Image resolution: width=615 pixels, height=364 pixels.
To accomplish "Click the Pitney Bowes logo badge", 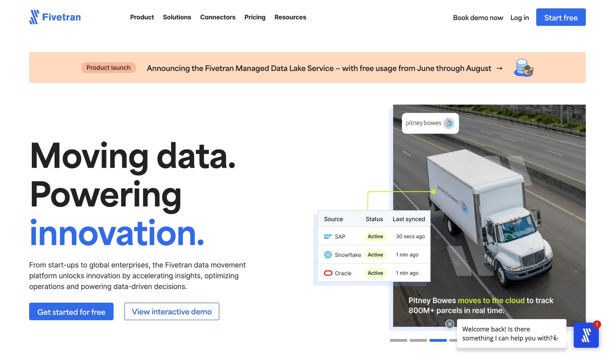I will [x=430, y=123].
